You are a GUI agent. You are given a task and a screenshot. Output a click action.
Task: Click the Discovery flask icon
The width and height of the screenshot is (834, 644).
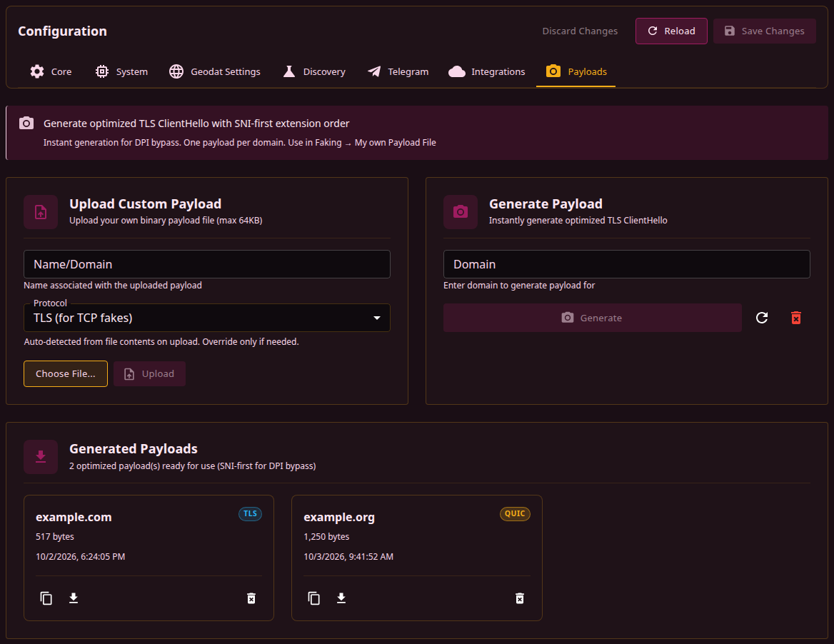tap(288, 71)
